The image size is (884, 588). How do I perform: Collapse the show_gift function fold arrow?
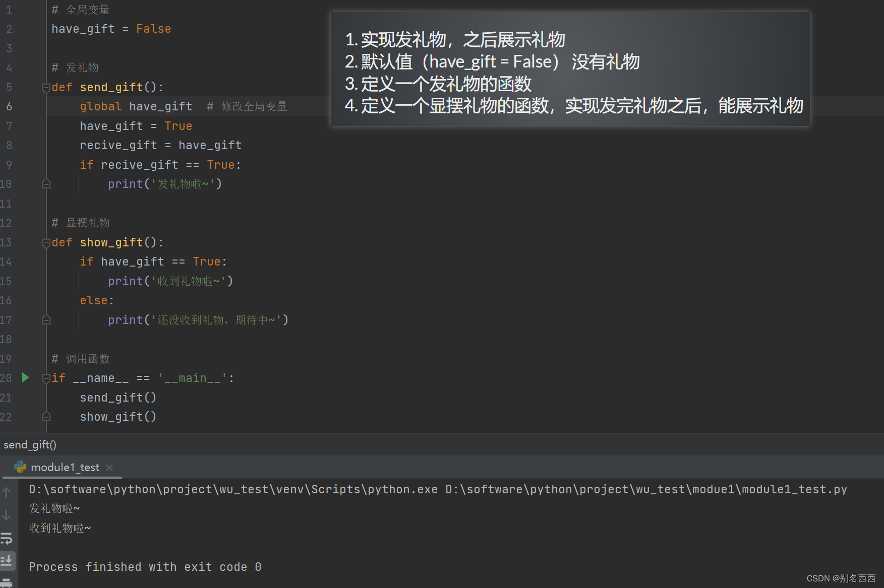46,242
